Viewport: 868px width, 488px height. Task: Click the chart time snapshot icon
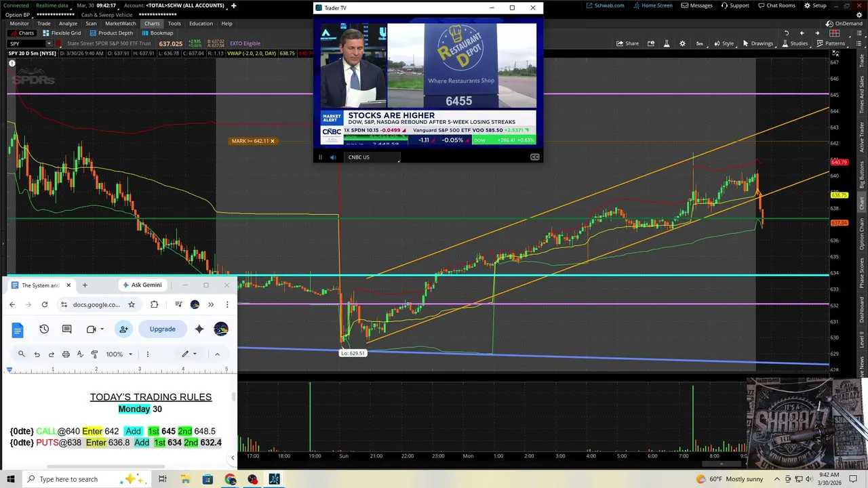coord(651,43)
